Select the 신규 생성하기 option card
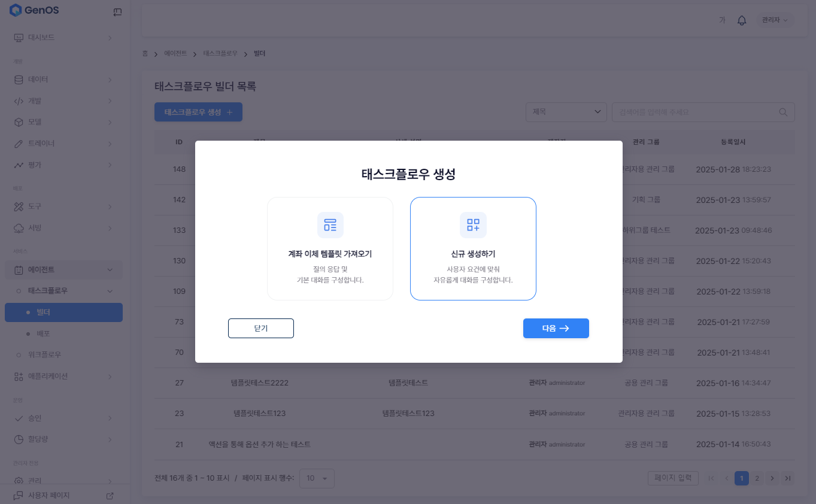Viewport: 816px width, 504px height. pyautogui.click(x=473, y=248)
